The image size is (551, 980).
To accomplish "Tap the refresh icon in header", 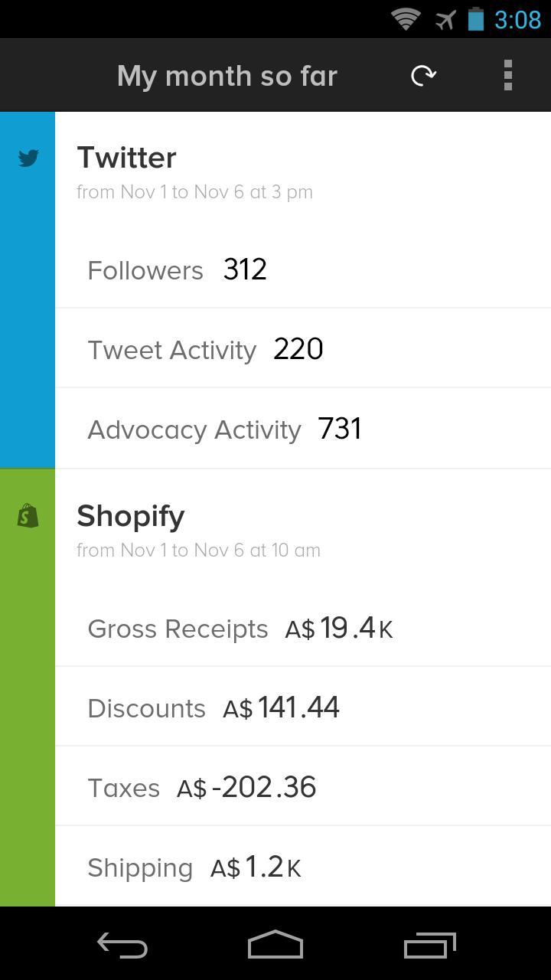I will click(x=423, y=76).
